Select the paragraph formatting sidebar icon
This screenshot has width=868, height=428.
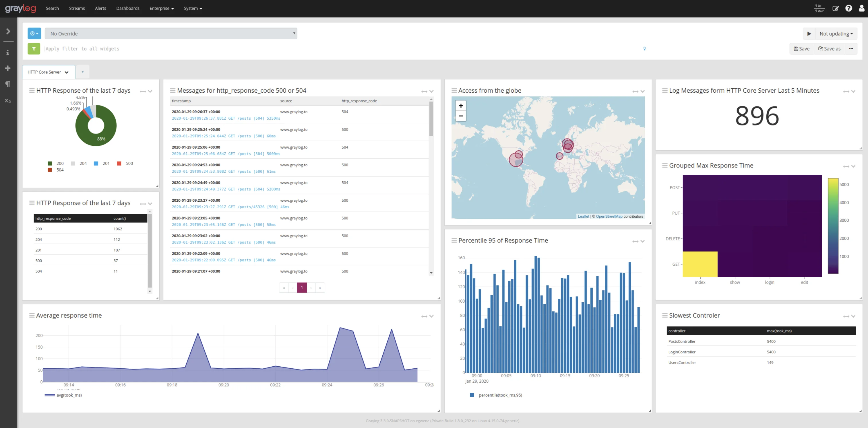point(8,84)
